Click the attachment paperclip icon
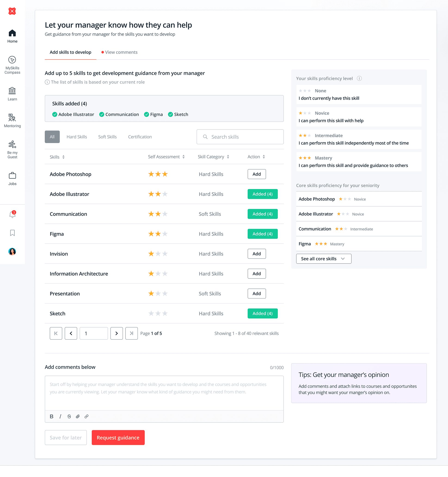Image resolution: width=448 pixels, height=477 pixels. click(x=78, y=416)
